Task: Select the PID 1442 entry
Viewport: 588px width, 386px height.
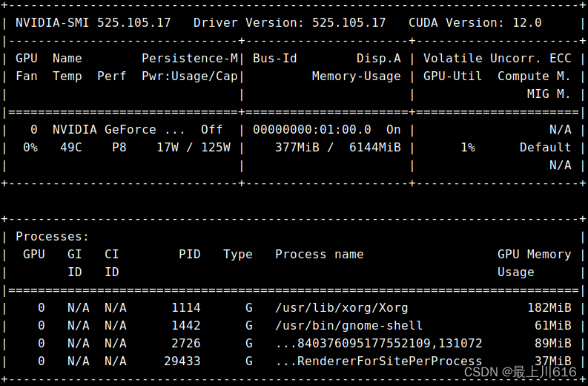Action: click(186, 326)
